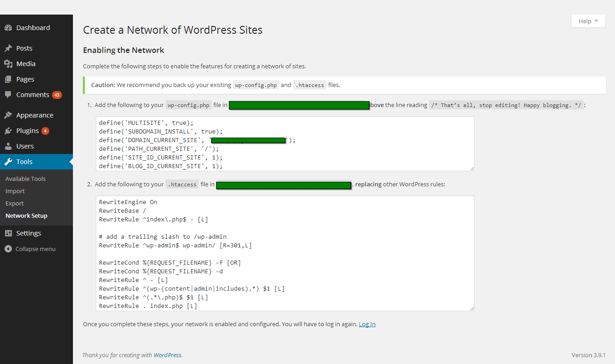
Task: Expand the Help dropdown tab
Action: tap(588, 21)
